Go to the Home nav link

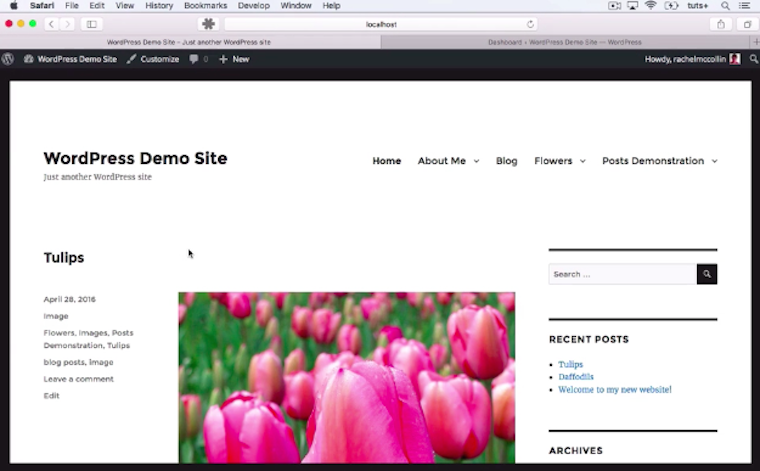pyautogui.click(x=387, y=161)
